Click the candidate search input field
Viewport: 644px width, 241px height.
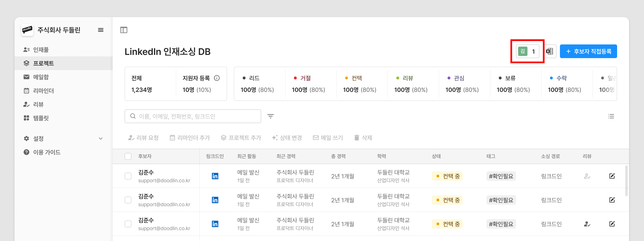point(193,116)
